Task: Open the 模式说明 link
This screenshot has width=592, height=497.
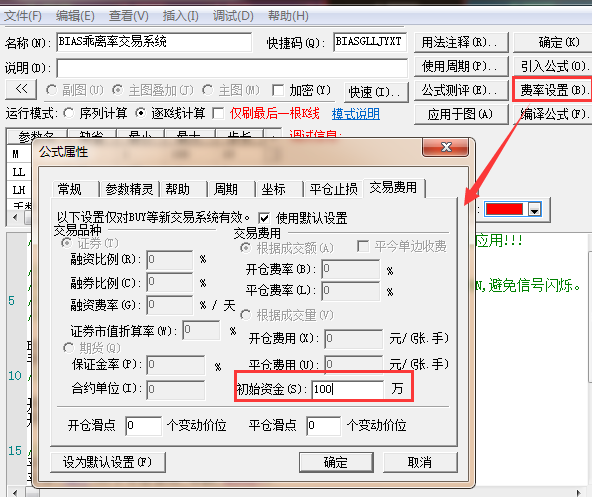Action: pyautogui.click(x=356, y=114)
